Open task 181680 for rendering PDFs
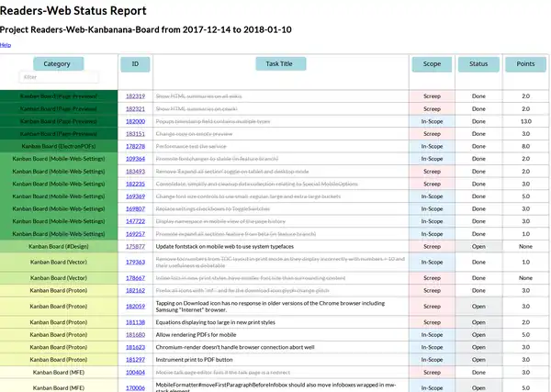This screenshot has width=551, height=392. (135, 335)
